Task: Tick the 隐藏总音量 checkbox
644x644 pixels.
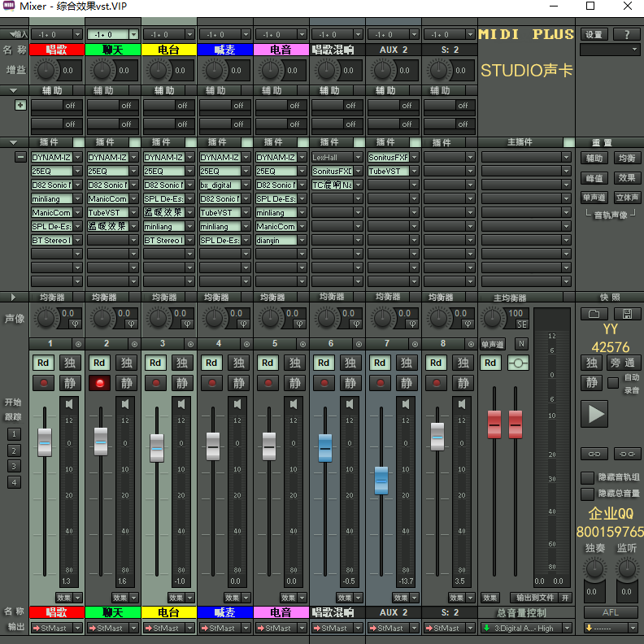Action: coord(587,494)
